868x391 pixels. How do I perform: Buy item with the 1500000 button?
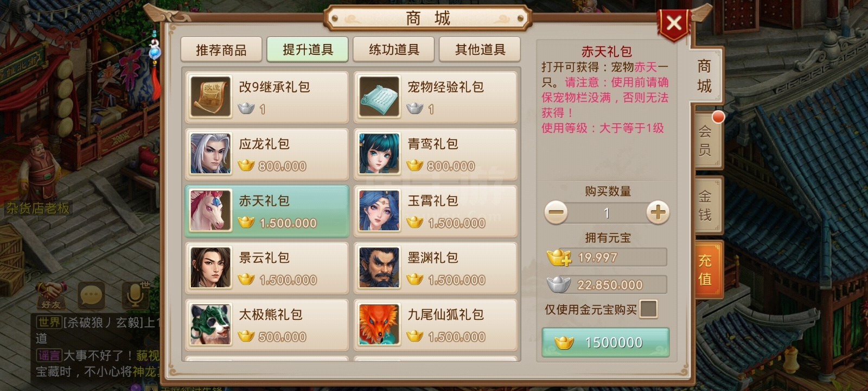[x=605, y=343]
